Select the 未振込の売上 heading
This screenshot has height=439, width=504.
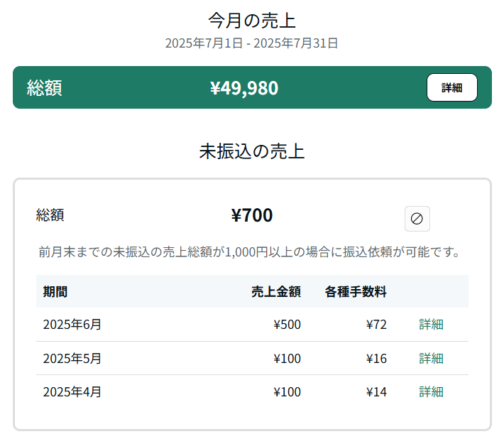coord(252,151)
